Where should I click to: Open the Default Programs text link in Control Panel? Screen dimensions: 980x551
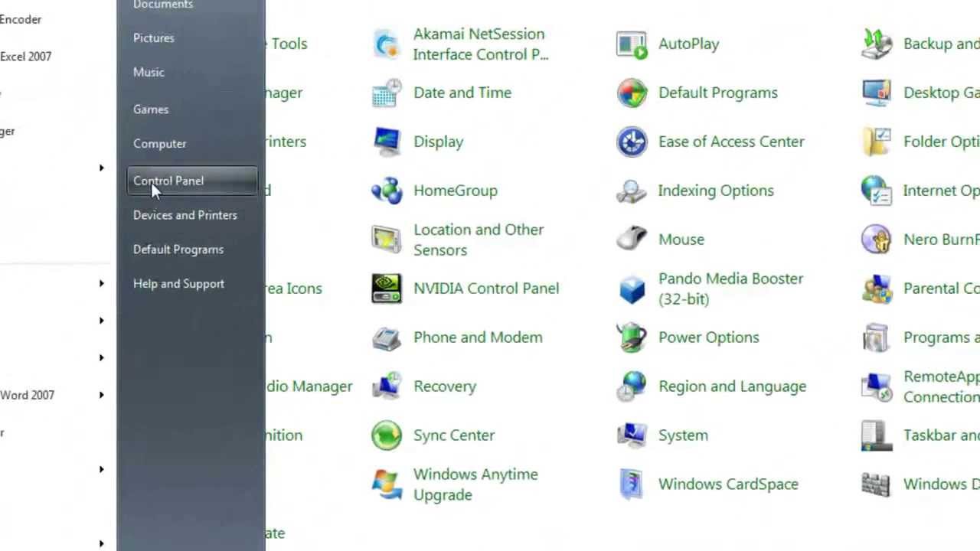click(x=717, y=93)
